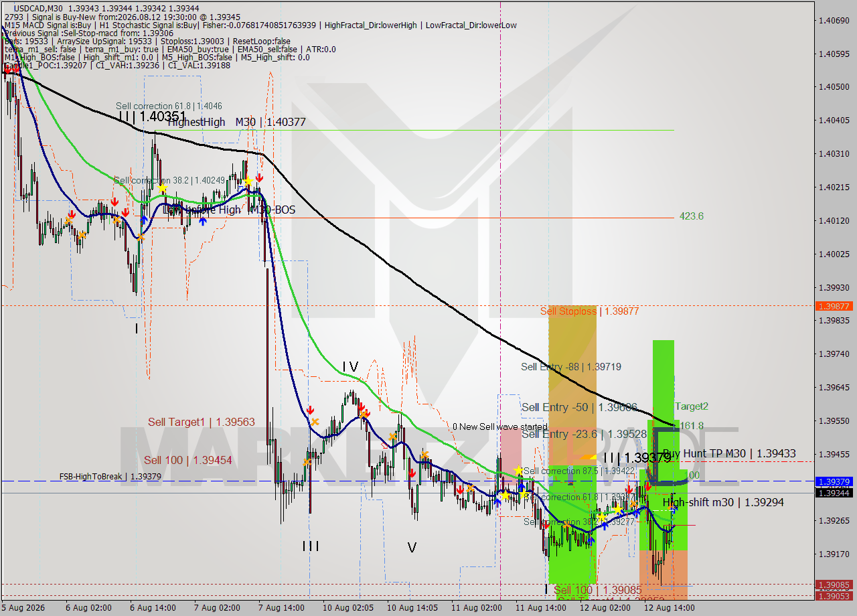Click the '6 Aug 14:00' time label
This screenshot has width=857, height=616.
[153, 608]
